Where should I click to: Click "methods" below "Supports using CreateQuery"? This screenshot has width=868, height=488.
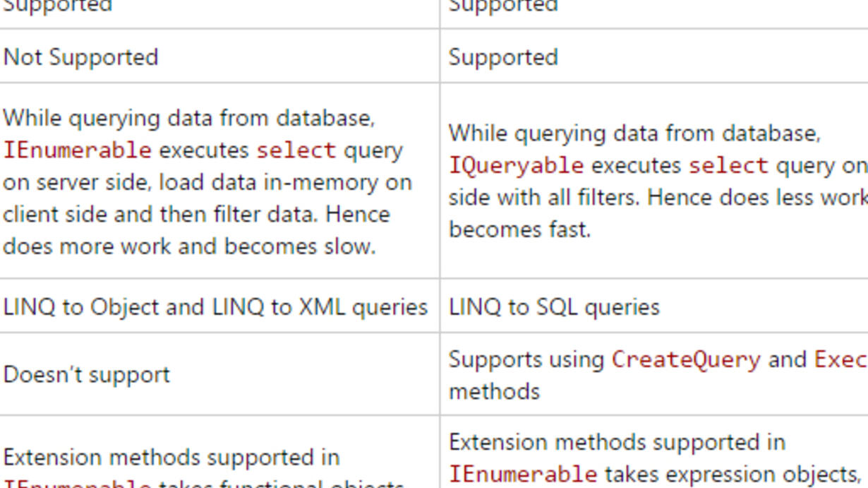coord(494,391)
